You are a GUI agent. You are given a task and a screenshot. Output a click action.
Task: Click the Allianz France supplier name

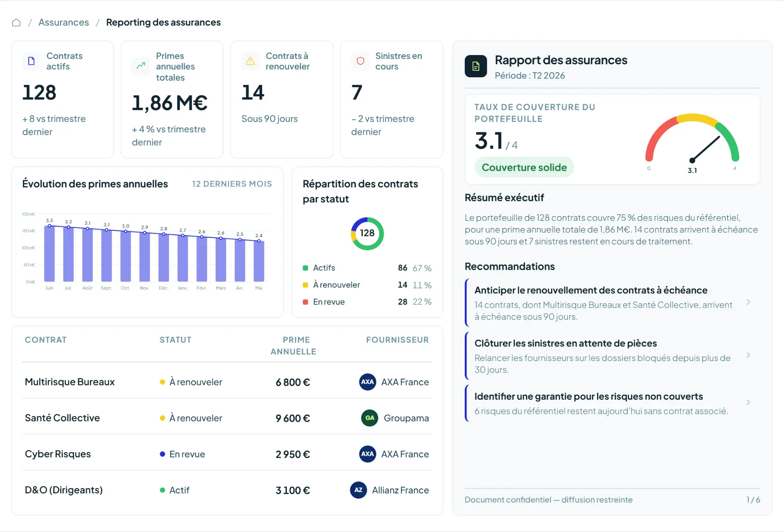click(x=400, y=490)
